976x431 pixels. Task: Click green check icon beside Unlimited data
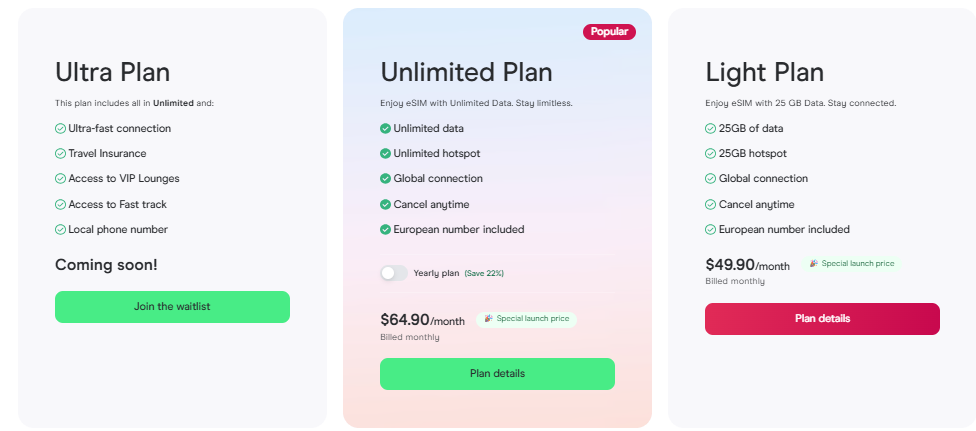tap(385, 128)
